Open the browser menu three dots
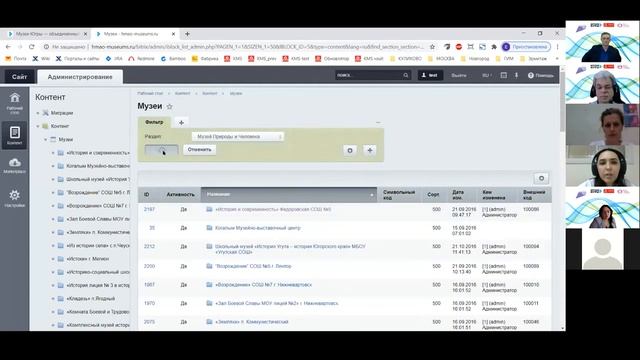 pos(557,47)
